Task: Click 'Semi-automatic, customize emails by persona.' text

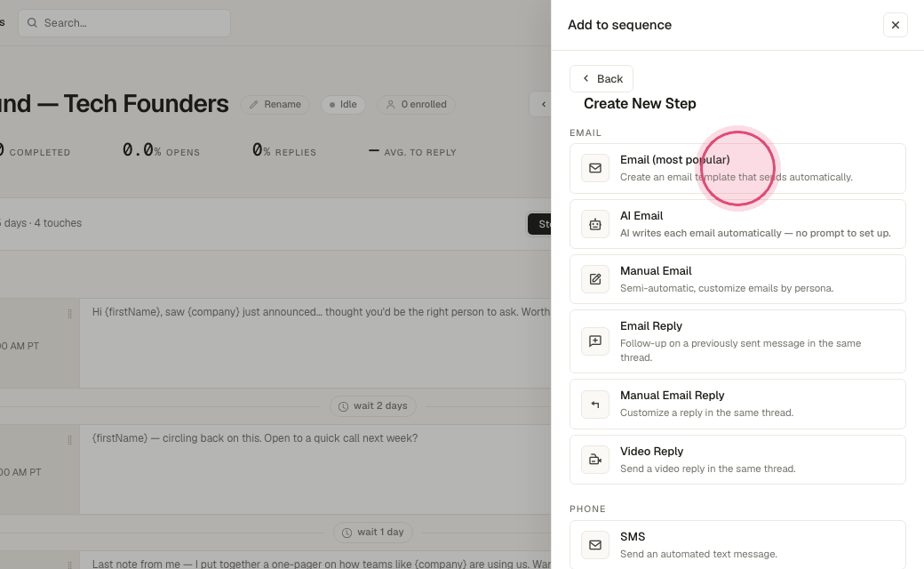Action: [727, 288]
